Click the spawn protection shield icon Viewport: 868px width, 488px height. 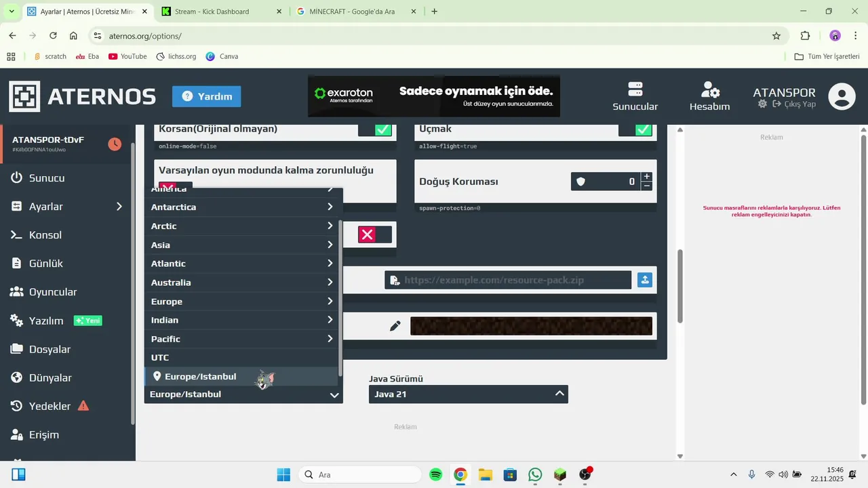pyautogui.click(x=580, y=182)
